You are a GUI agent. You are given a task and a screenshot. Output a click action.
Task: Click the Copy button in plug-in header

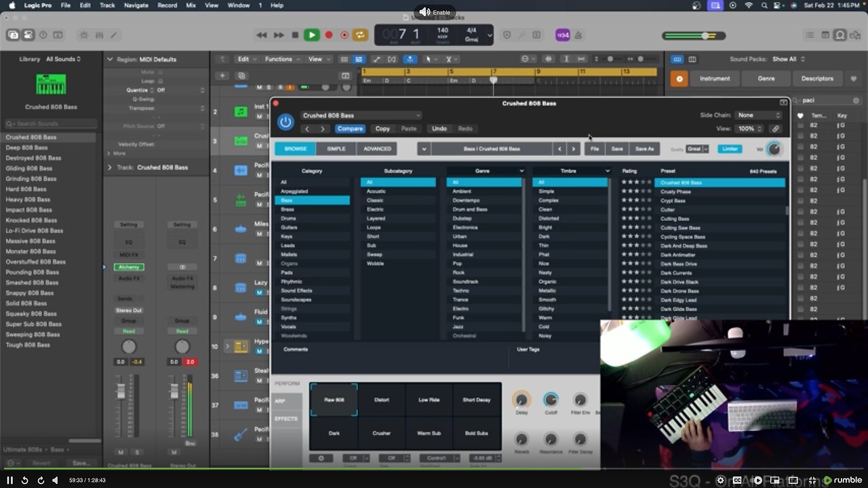coord(382,129)
